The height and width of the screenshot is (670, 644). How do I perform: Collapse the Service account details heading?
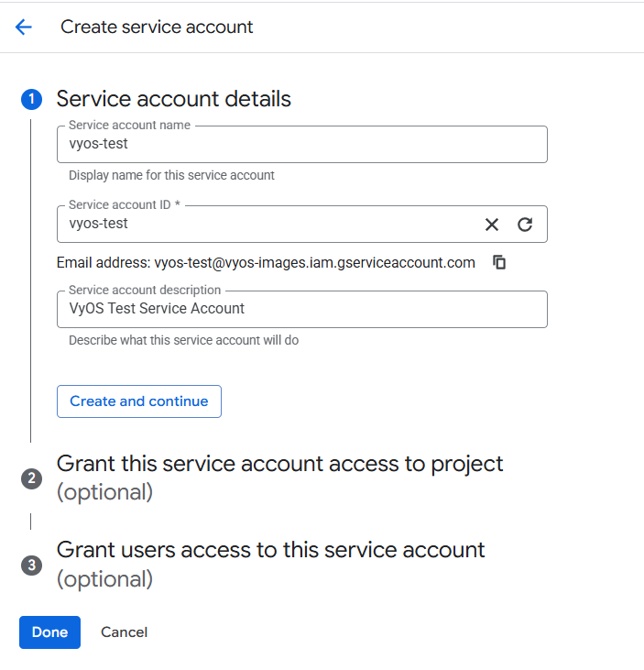tap(174, 99)
